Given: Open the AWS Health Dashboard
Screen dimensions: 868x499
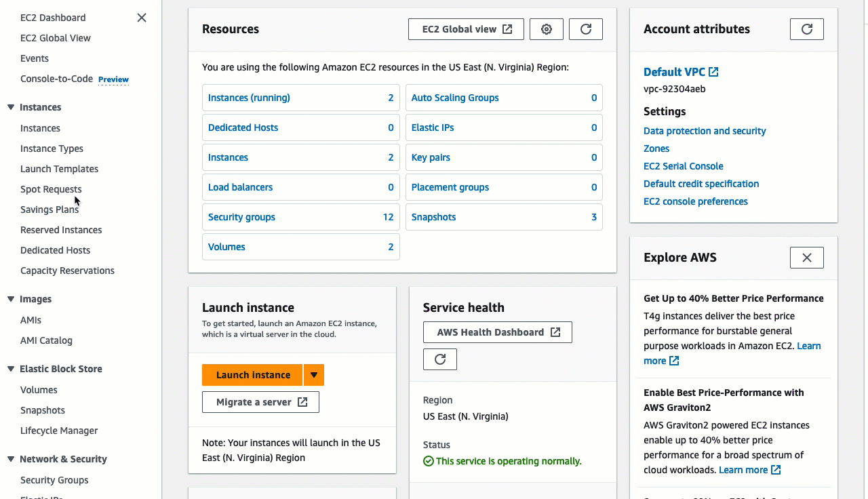Looking at the screenshot, I should [x=497, y=332].
